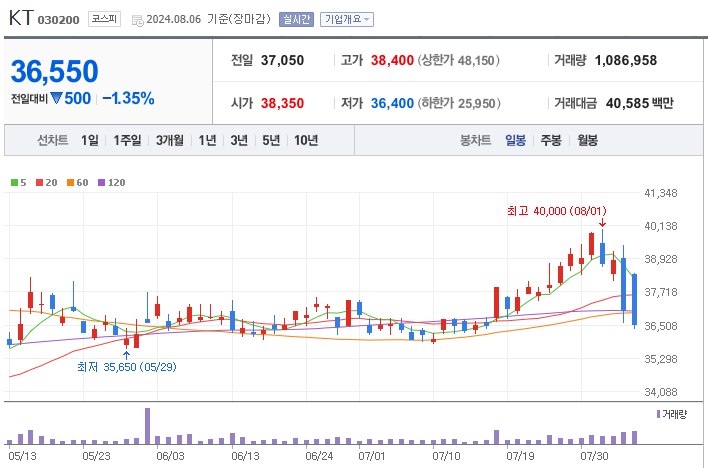Click the tallest volume bar near 06/03
This screenshot has height=468, width=708.
(x=147, y=426)
